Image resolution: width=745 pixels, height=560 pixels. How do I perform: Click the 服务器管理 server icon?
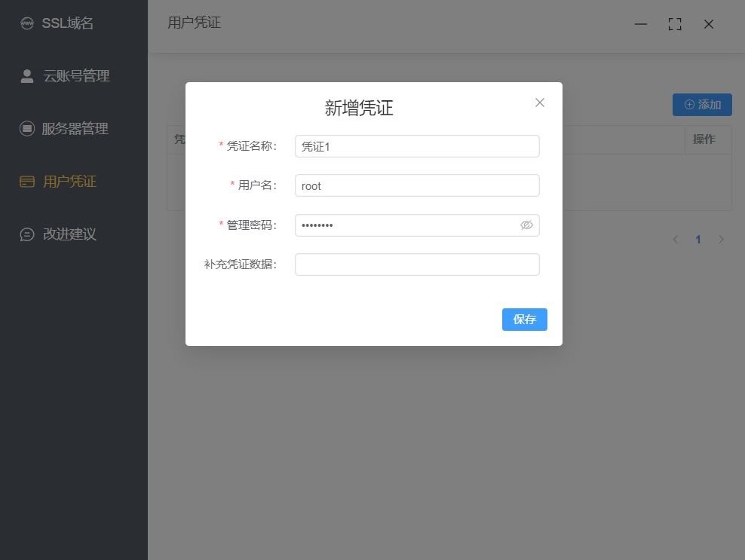27,129
